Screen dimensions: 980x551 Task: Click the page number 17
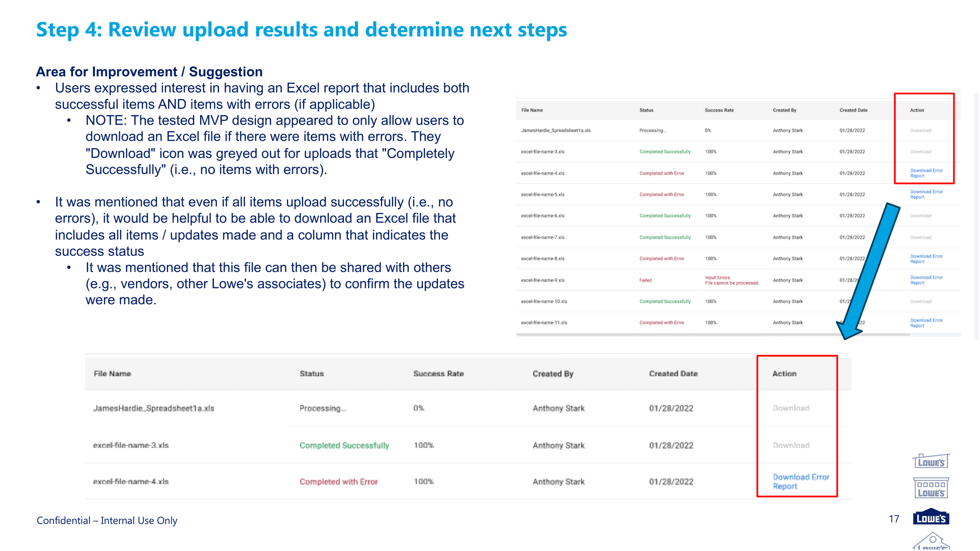tap(894, 519)
